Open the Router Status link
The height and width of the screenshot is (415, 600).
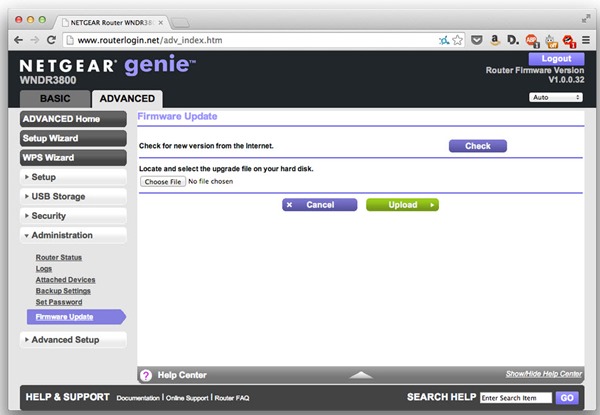[59, 257]
